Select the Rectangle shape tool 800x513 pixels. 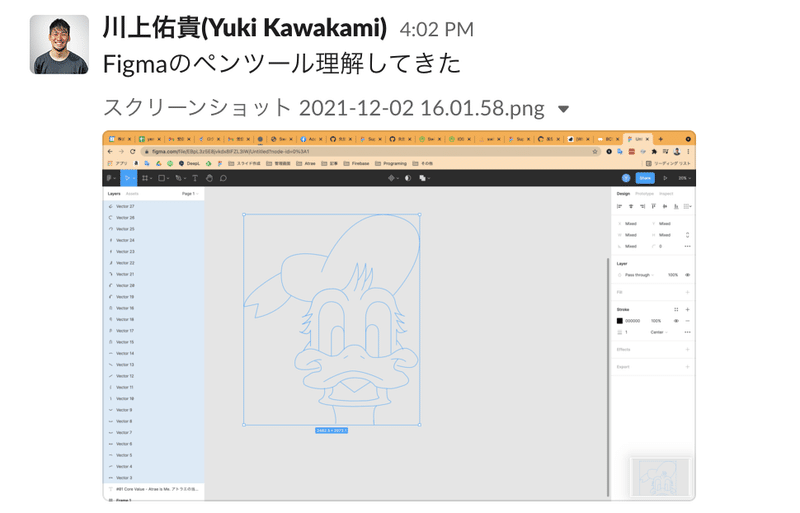(x=163, y=178)
